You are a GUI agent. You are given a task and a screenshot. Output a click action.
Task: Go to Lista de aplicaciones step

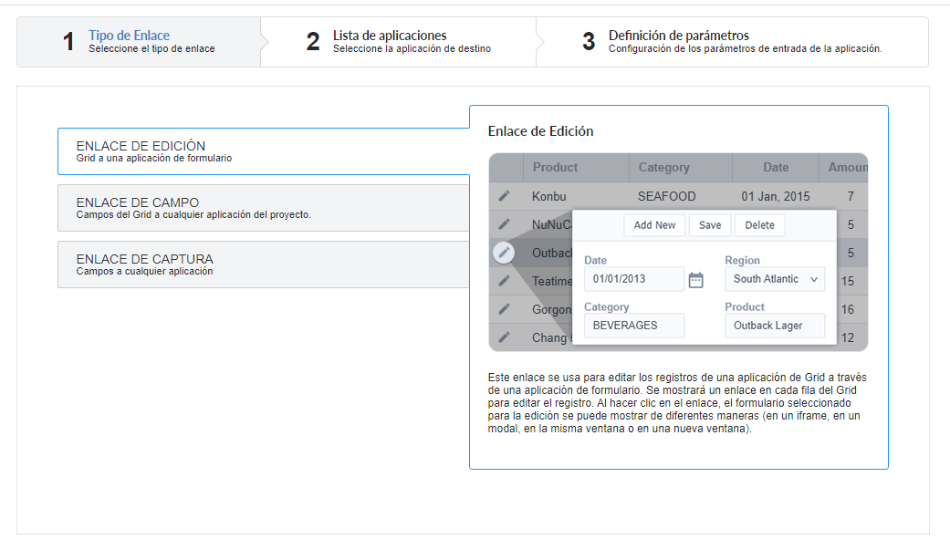(x=399, y=42)
